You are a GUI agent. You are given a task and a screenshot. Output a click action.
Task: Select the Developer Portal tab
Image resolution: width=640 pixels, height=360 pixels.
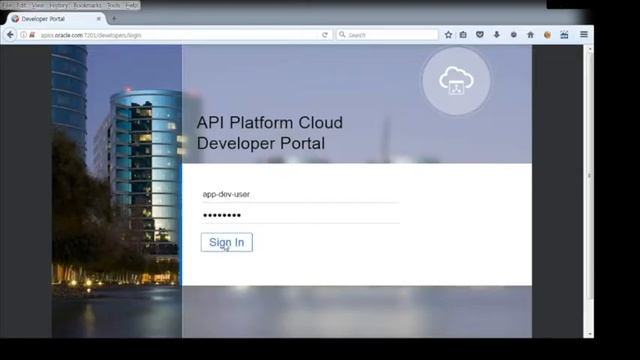(56, 19)
